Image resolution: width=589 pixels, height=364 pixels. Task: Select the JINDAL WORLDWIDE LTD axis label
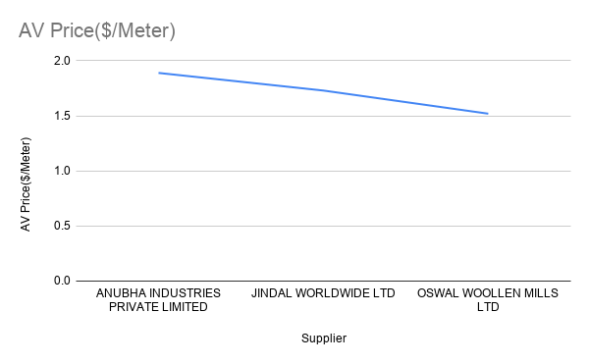pyautogui.click(x=323, y=293)
